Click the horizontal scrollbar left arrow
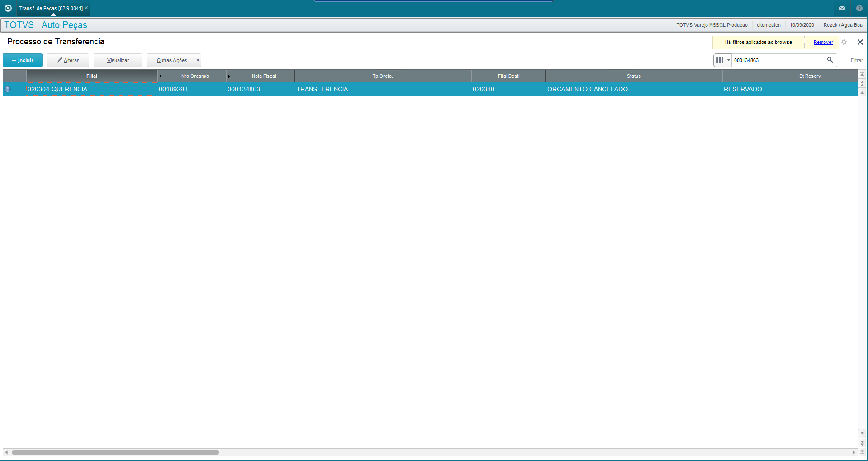This screenshot has height=461, width=868. click(x=6, y=452)
